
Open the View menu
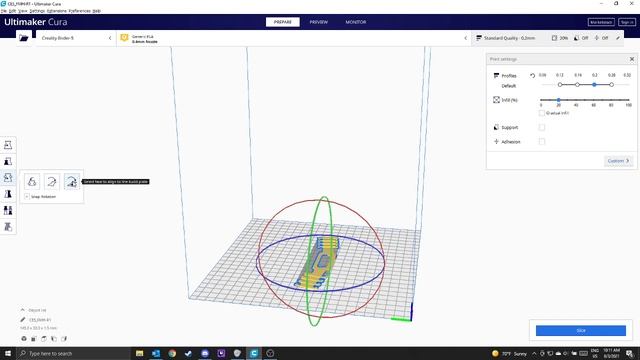coord(22,11)
